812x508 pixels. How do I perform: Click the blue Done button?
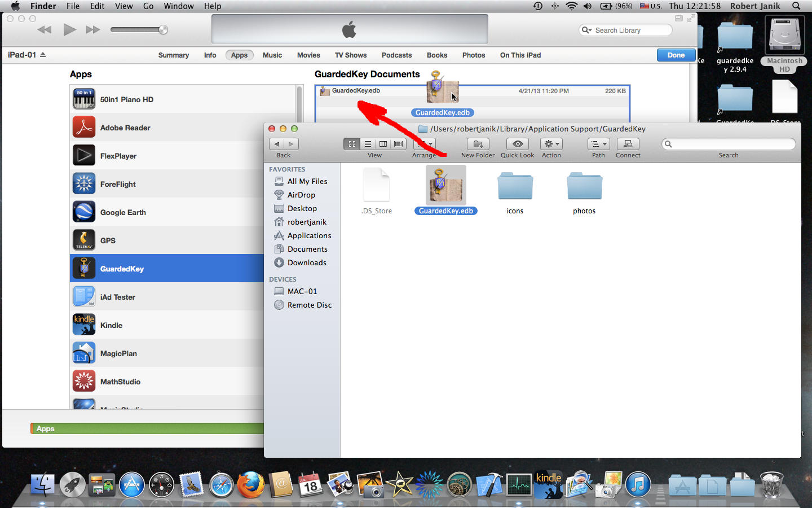tap(676, 55)
